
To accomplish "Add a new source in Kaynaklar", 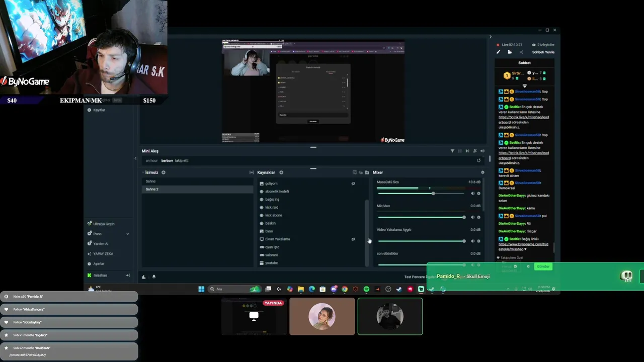I will tap(281, 172).
